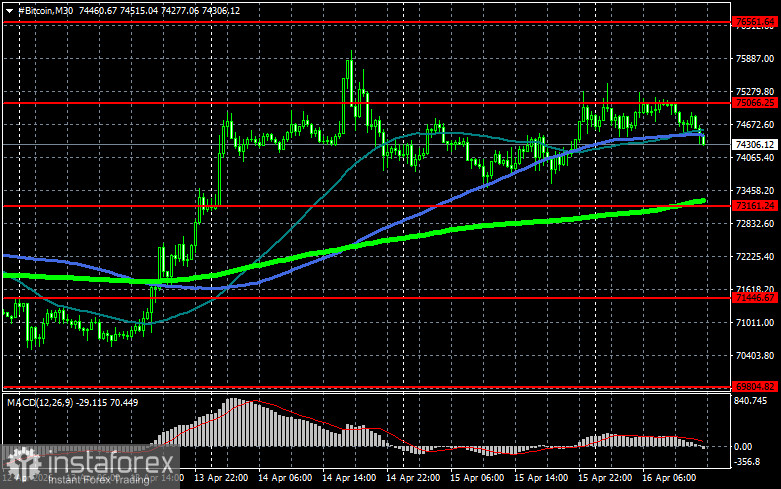Select the current price label 74306.12
781x489 pixels.
[x=755, y=144]
